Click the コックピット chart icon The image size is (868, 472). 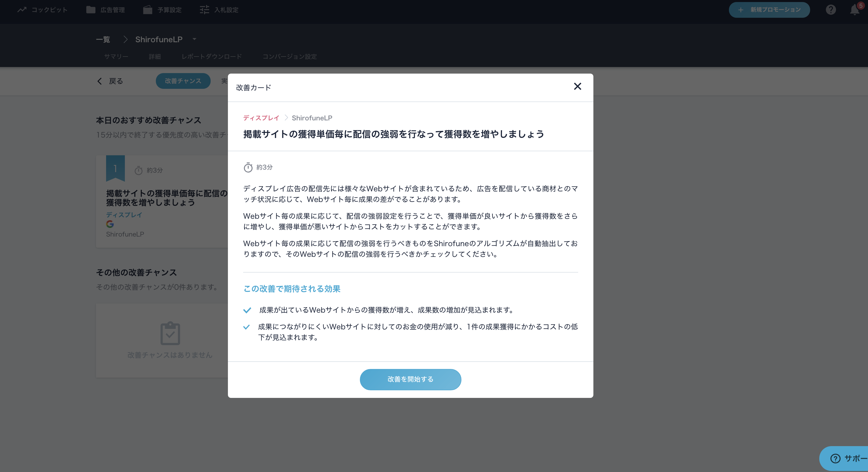point(22,10)
